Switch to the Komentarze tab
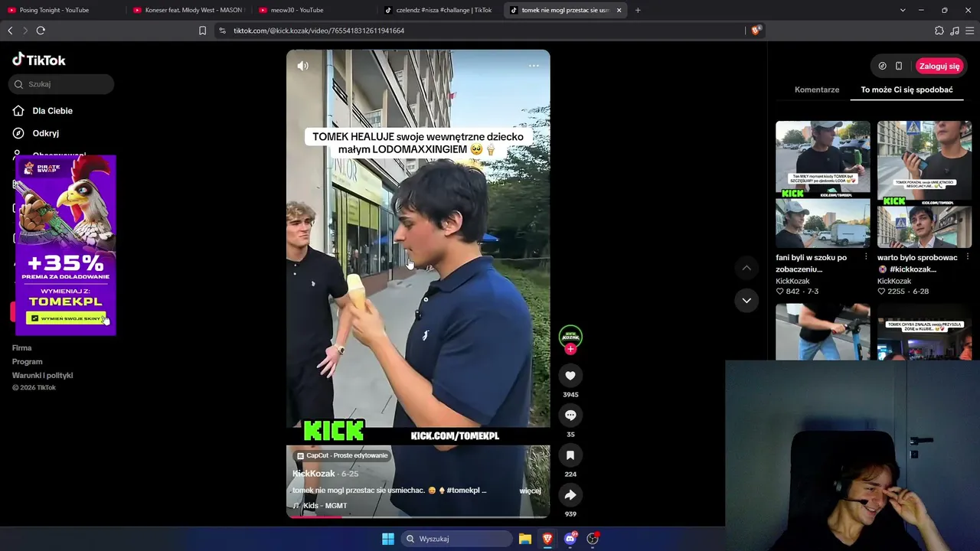This screenshot has height=551, width=980. [817, 90]
